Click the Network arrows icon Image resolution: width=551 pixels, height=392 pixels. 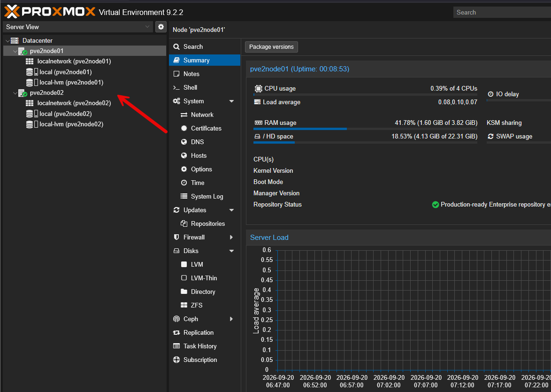[x=184, y=115]
